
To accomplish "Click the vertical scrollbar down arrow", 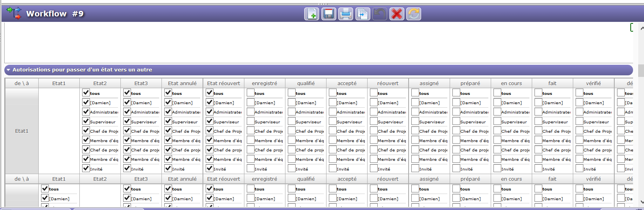I will point(641,202).
